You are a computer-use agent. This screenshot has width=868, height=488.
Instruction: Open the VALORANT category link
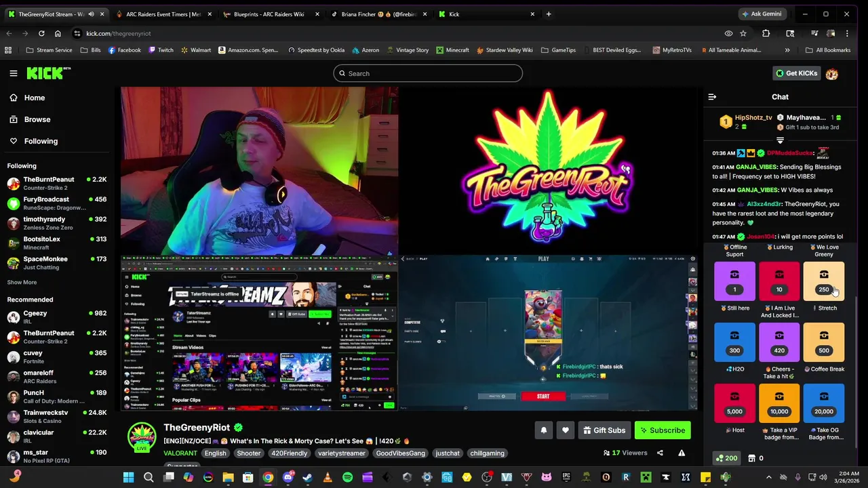pos(180,453)
